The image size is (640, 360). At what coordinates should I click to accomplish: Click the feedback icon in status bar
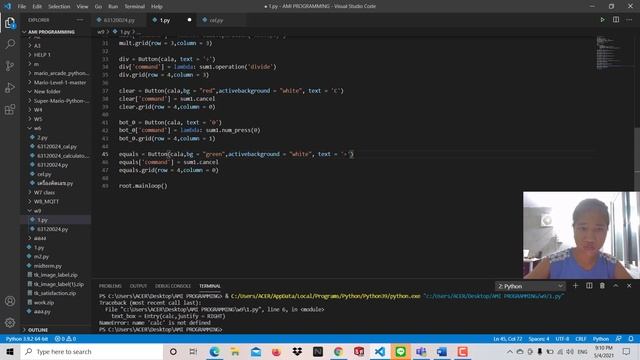619,339
